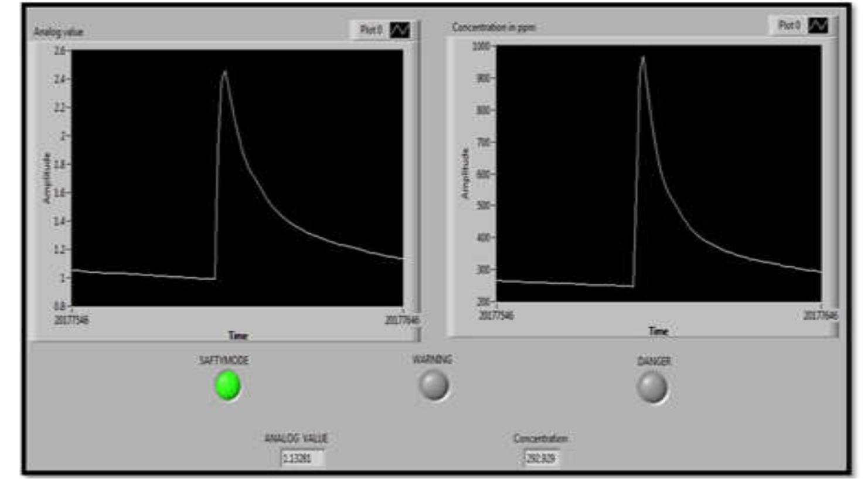Click the left x-axis start value of Analog value chart

pos(72,320)
